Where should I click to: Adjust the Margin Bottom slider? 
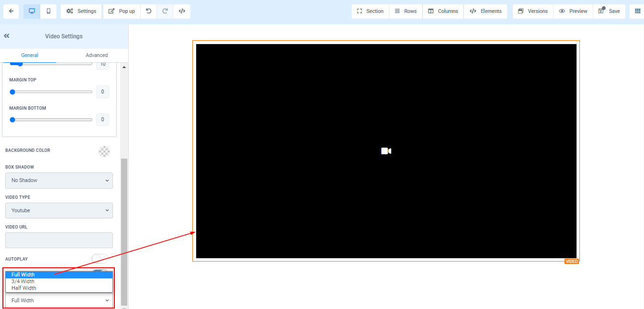(x=51, y=120)
